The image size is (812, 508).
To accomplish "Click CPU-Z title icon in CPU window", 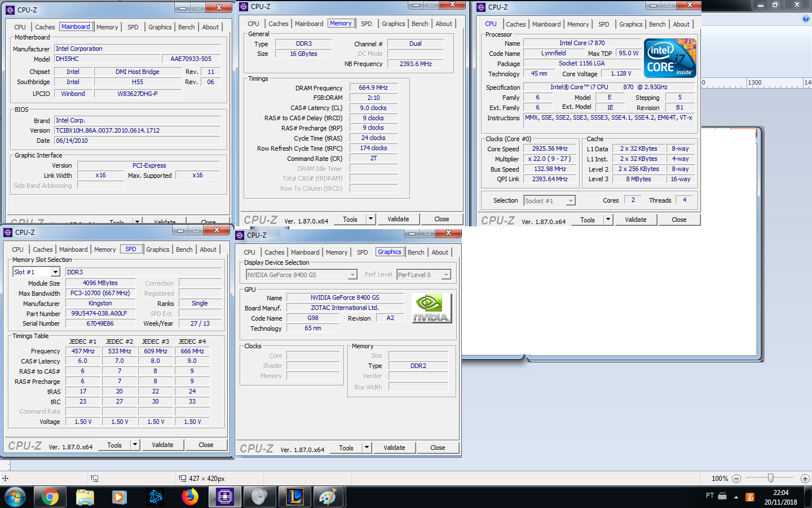I will click(x=480, y=7).
